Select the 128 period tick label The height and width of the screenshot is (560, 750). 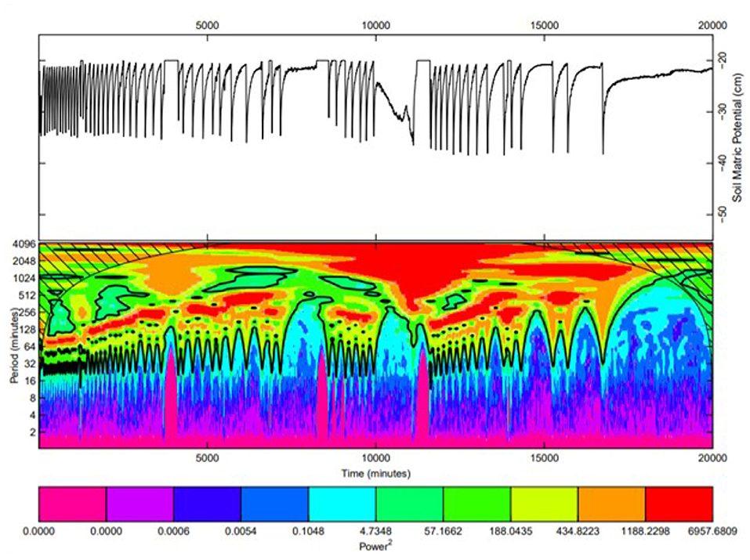click(x=27, y=330)
